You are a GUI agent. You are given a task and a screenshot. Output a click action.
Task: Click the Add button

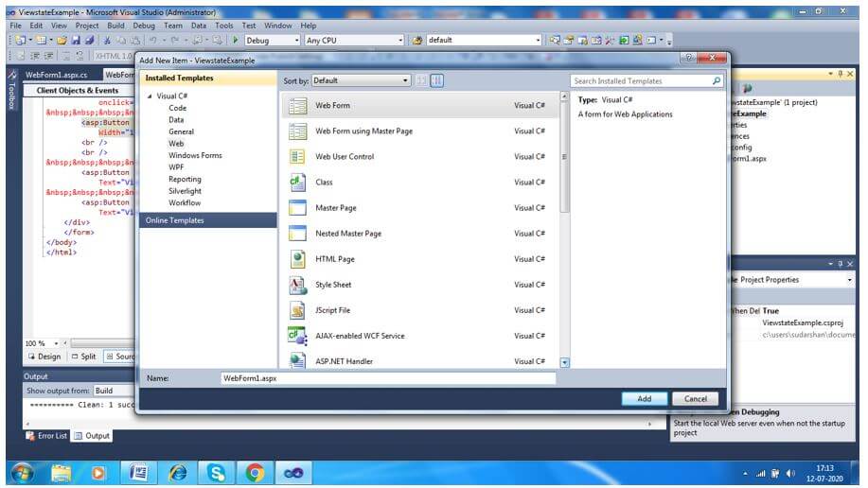pyautogui.click(x=645, y=399)
